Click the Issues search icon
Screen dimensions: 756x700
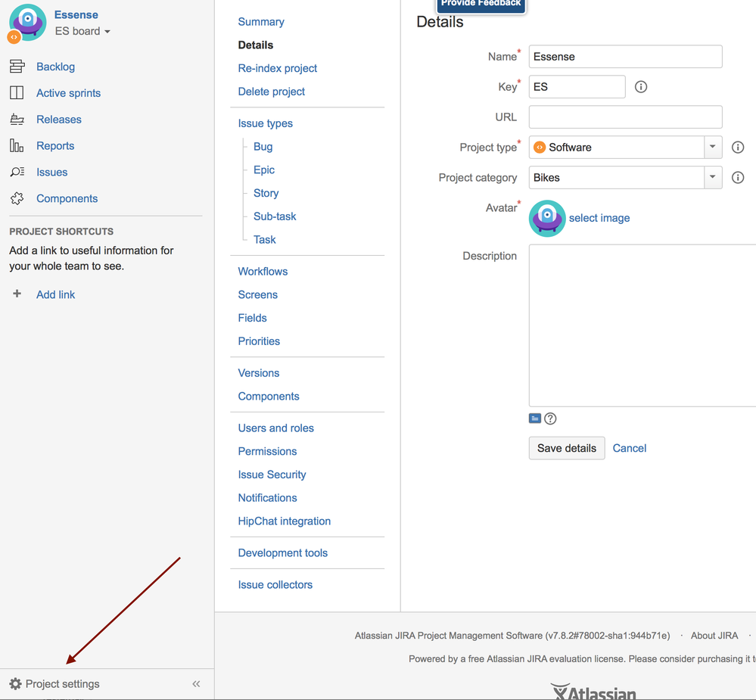tap(17, 172)
